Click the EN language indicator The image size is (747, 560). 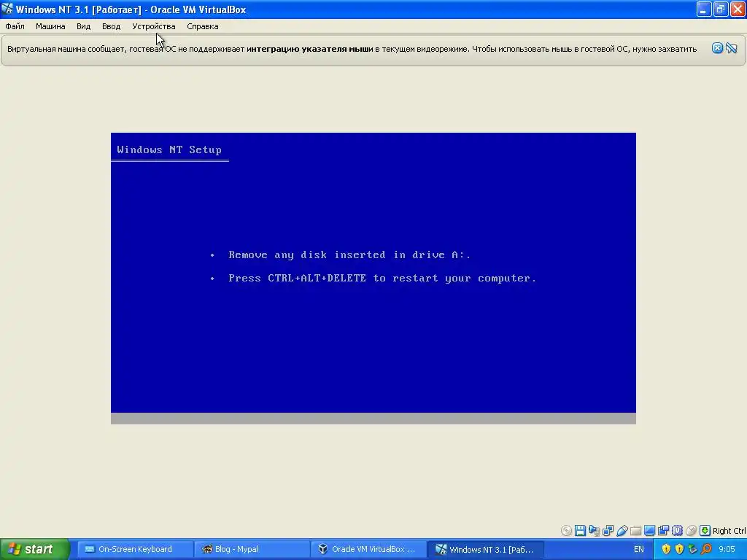(639, 549)
